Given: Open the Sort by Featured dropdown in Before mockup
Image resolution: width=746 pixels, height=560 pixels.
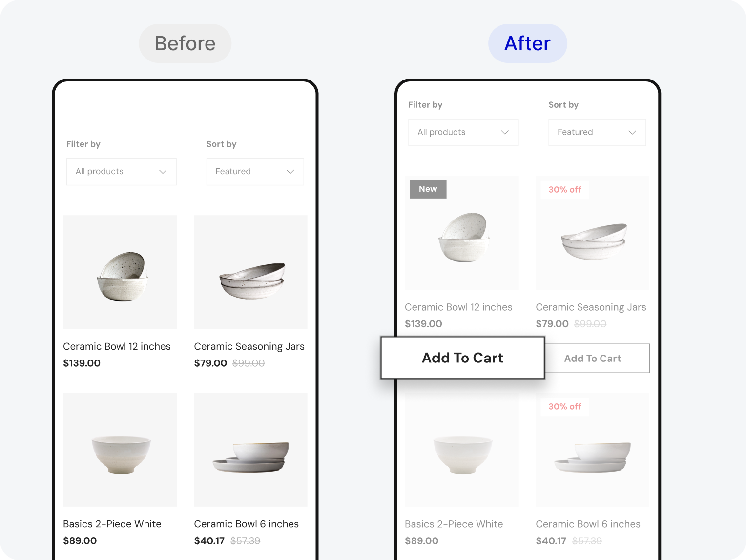Looking at the screenshot, I should (255, 172).
